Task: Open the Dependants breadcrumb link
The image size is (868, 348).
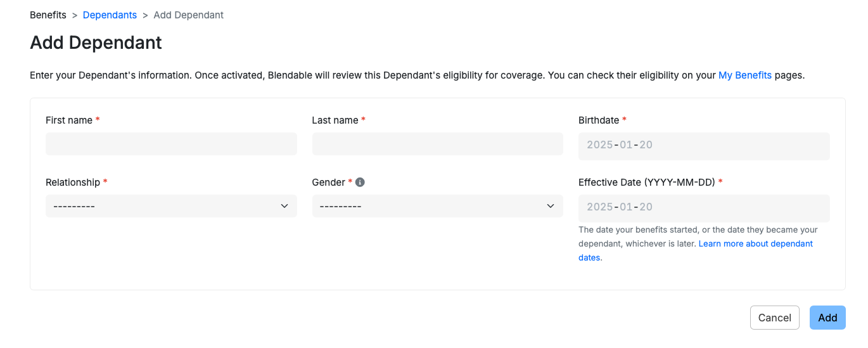Action: [110, 15]
